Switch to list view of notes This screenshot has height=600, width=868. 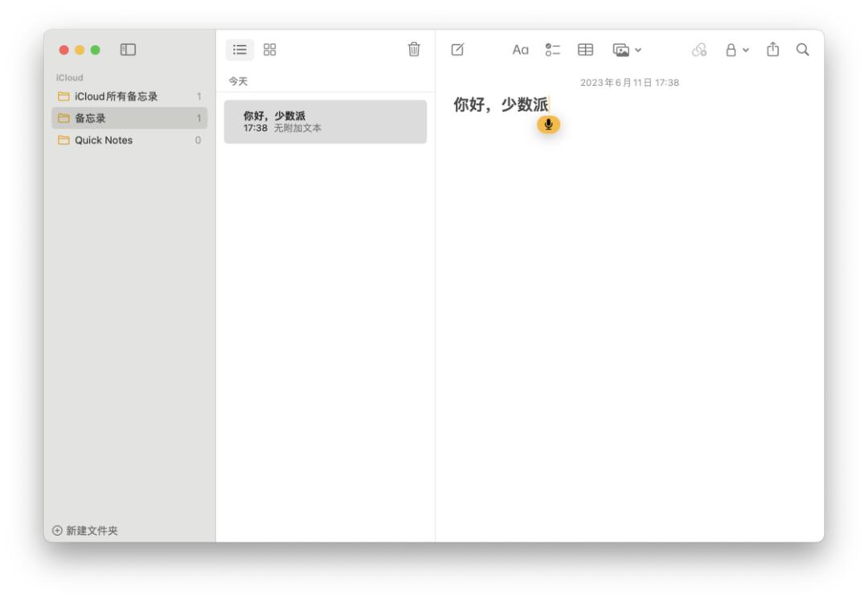[x=240, y=50]
